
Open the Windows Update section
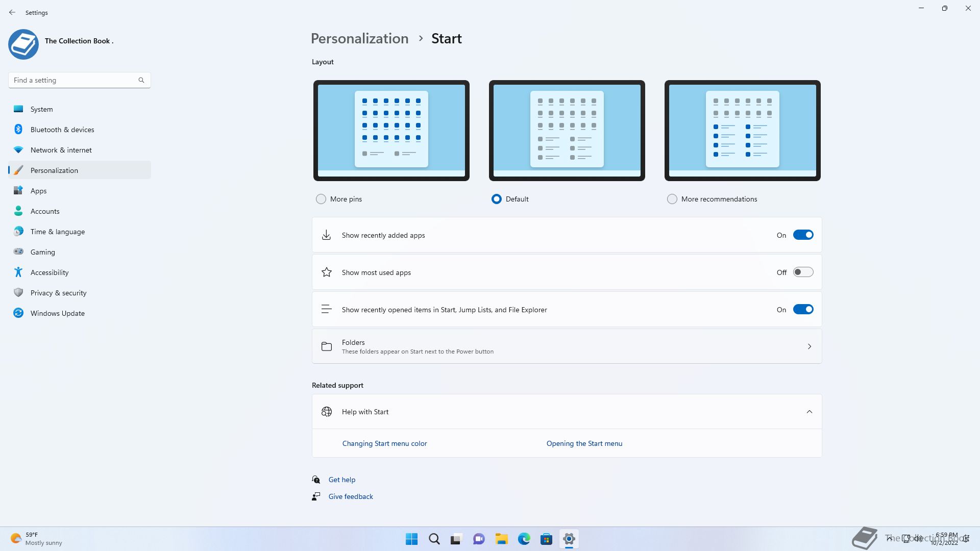57,313
